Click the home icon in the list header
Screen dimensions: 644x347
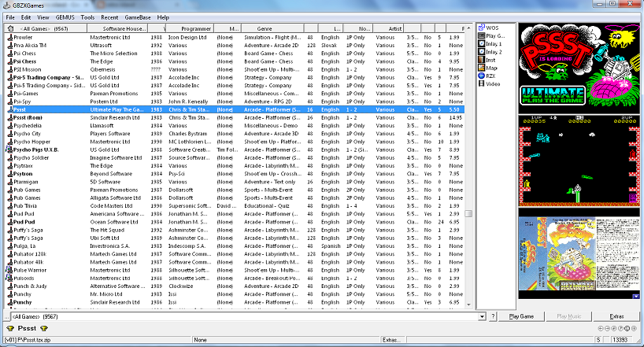tap(11, 29)
